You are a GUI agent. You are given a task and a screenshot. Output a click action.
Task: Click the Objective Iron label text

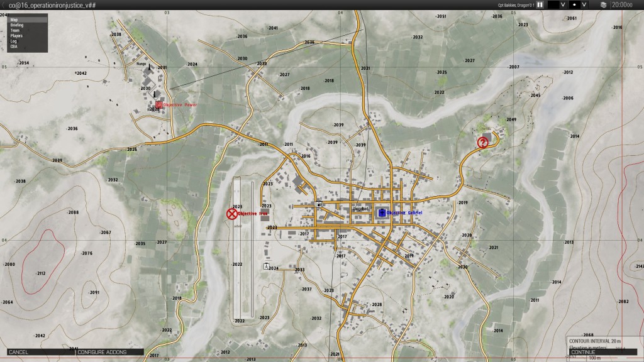pyautogui.click(x=253, y=214)
